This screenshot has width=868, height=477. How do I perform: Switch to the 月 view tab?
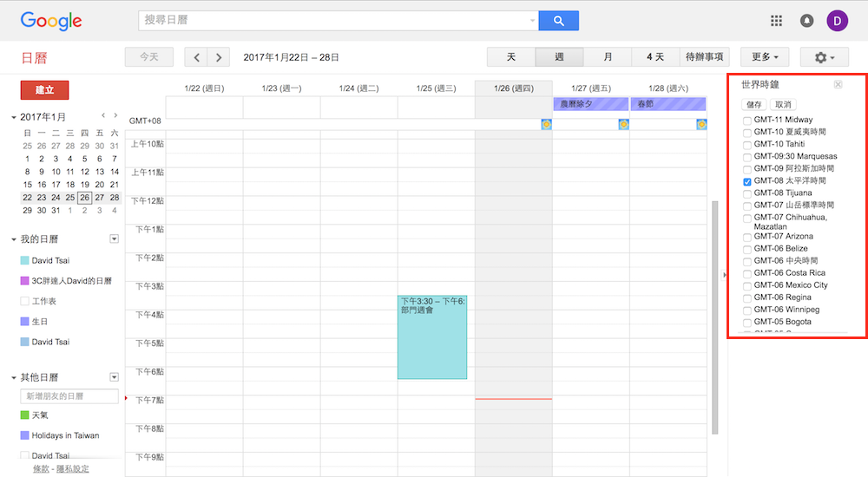tap(608, 57)
